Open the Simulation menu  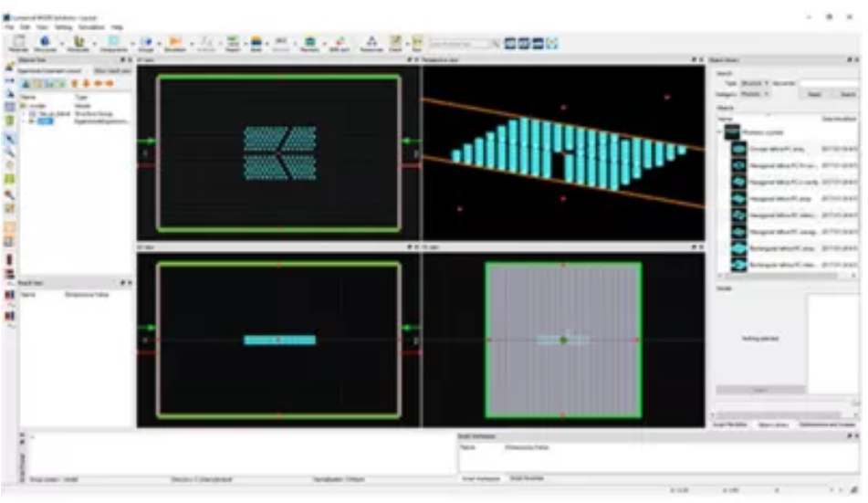coord(91,26)
